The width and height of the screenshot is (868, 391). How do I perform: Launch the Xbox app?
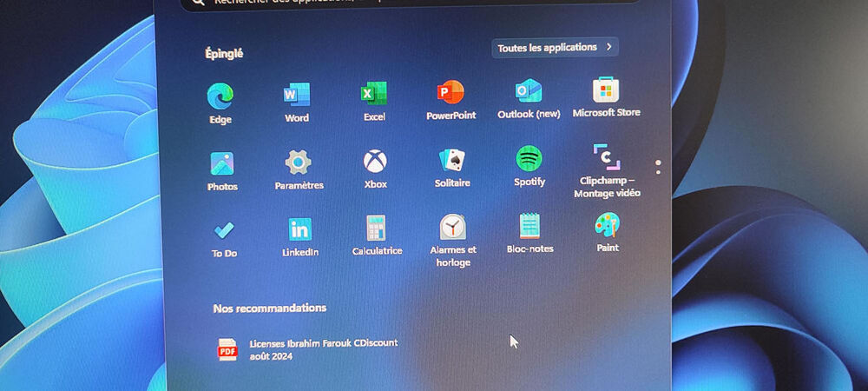[x=375, y=169]
